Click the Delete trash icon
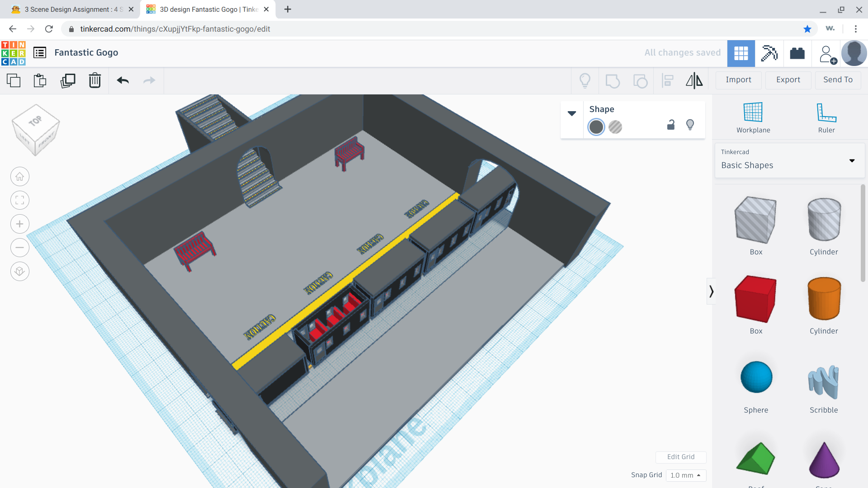This screenshot has width=868, height=488. coord(95,80)
